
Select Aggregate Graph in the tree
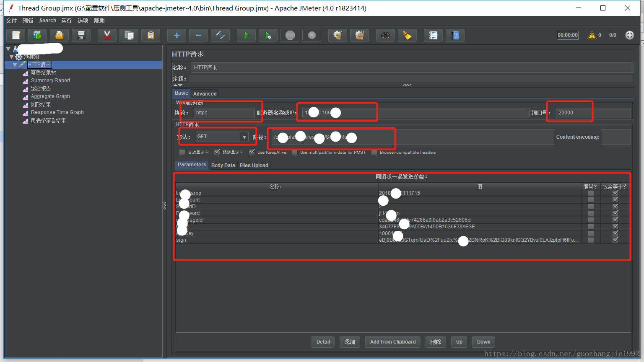pyautogui.click(x=50, y=96)
